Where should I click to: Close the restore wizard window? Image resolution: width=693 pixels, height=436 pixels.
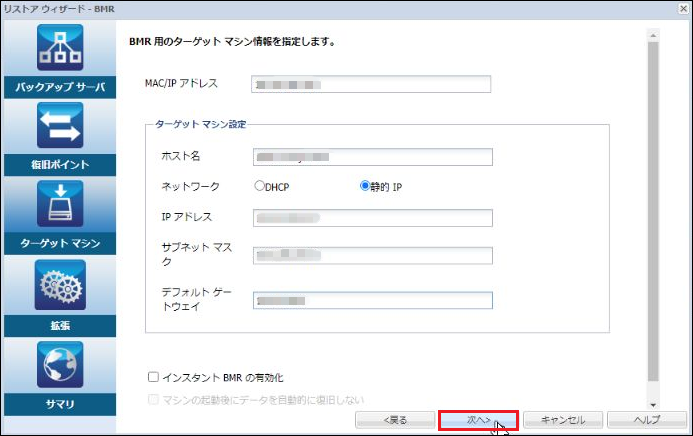coord(683,9)
